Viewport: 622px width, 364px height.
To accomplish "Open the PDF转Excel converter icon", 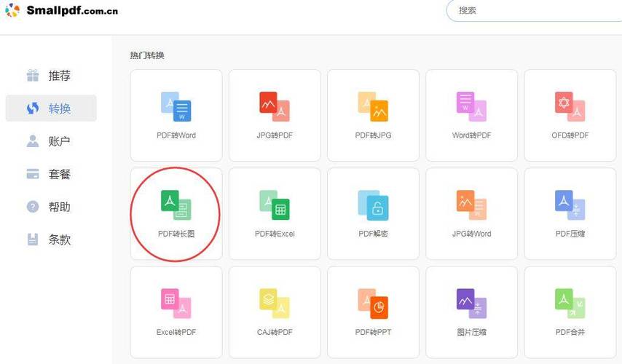I will [x=275, y=205].
